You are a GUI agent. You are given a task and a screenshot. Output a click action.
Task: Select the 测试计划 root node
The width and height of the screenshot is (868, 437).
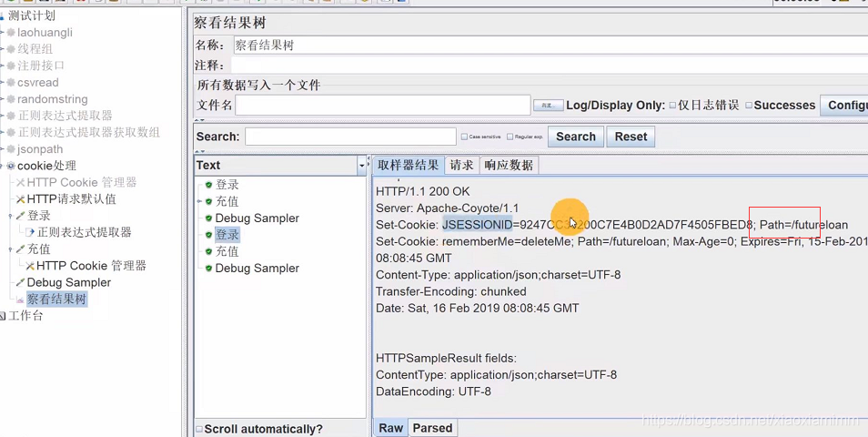click(x=32, y=16)
